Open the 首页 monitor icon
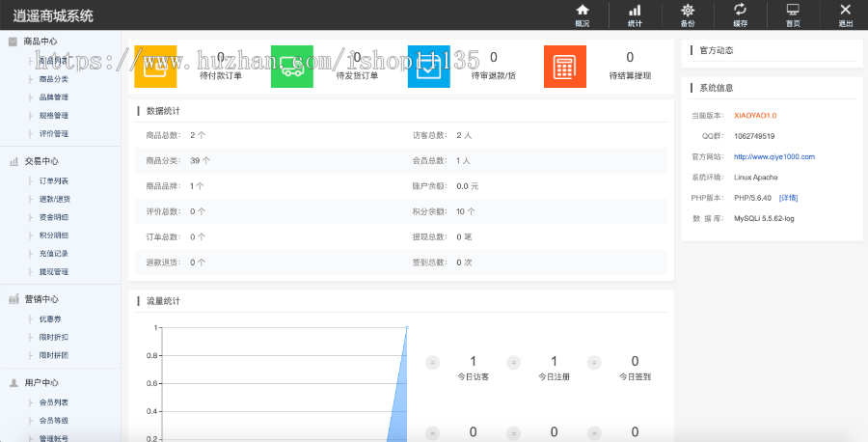Image resolution: width=868 pixels, height=442 pixels. click(793, 14)
